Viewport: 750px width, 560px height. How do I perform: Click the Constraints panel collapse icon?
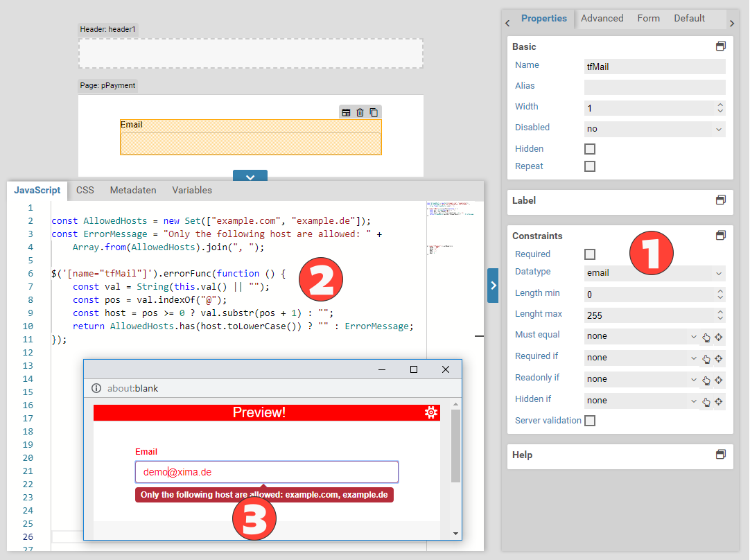click(x=721, y=236)
